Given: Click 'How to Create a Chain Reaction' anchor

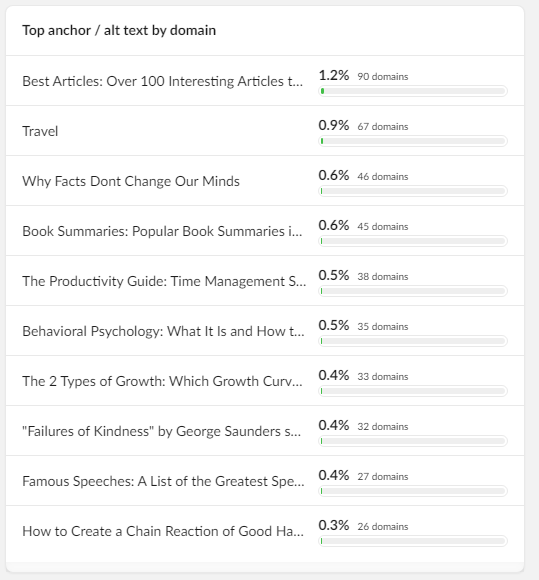Looking at the screenshot, I should pyautogui.click(x=163, y=531).
